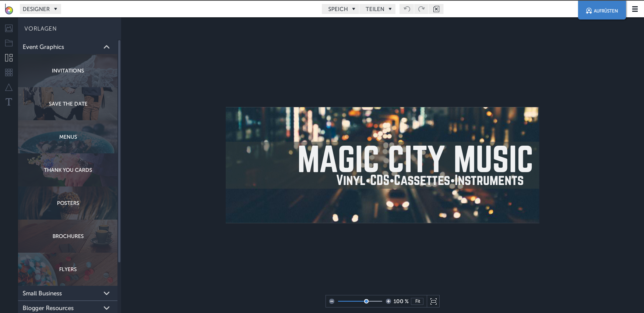Viewport: 644px width, 313px height.
Task: Expand the Blogger Resources section
Action: pos(68,307)
